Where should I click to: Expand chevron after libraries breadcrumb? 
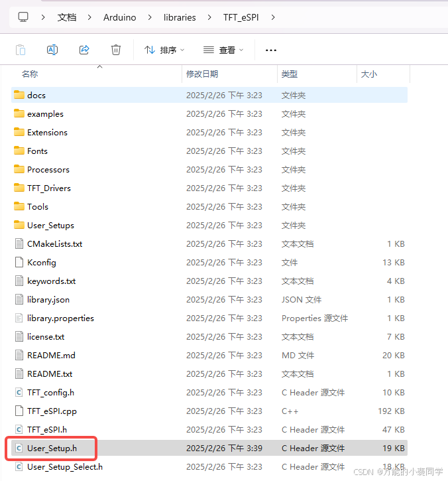pos(209,17)
